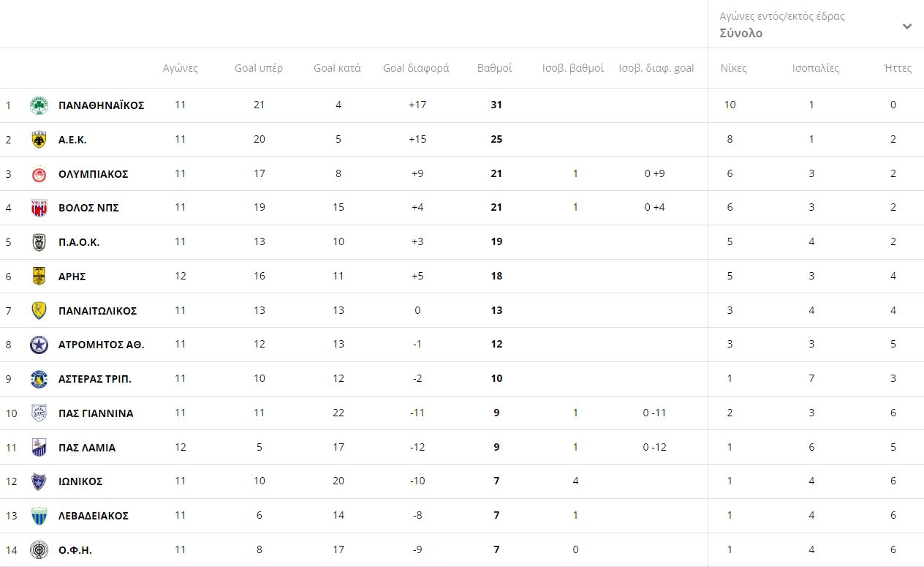Image resolution: width=924 pixels, height=567 pixels.
Task: Sort by Goal διαφορά column header
Action: pos(416,68)
